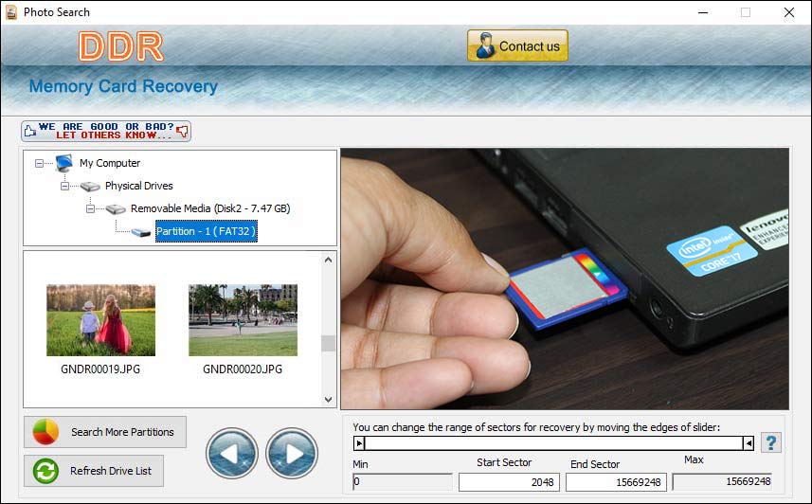The height and width of the screenshot is (504, 812).
Task: Click the pie chart icon on Search More Partitions
Action: pyautogui.click(x=45, y=432)
